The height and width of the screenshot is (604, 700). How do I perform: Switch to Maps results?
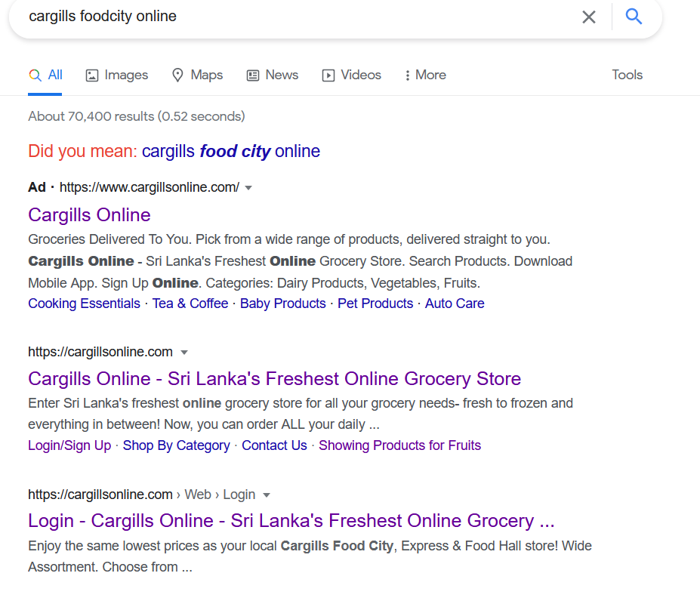point(197,75)
